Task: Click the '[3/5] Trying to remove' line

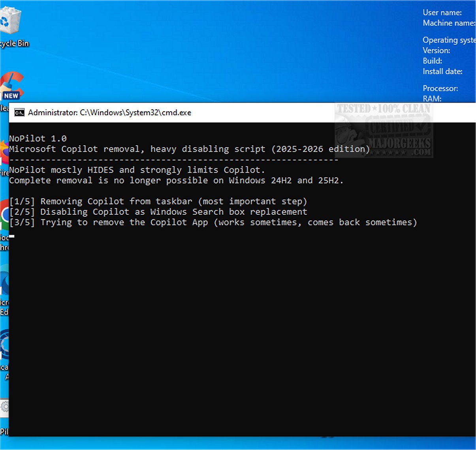Action: point(213,223)
